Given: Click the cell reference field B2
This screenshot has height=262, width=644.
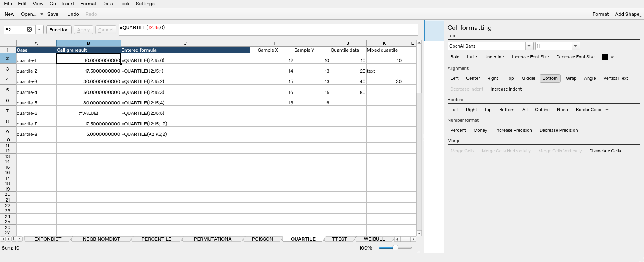Looking at the screenshot, I should point(15,29).
